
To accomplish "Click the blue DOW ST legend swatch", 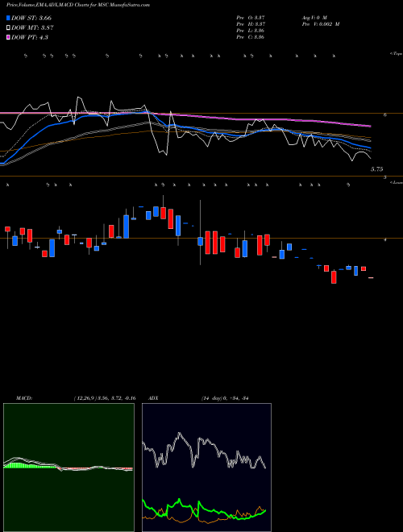I will coord(9,18).
